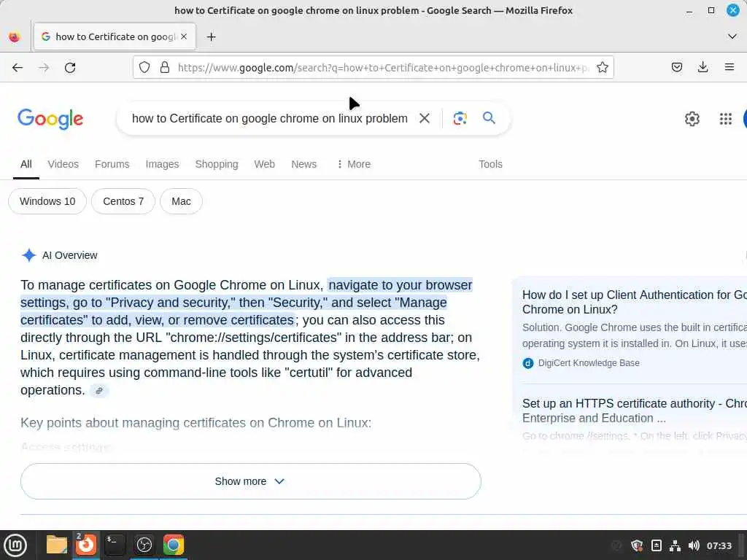Launch file manager from taskbar
The width and height of the screenshot is (747, 560).
coord(57,545)
